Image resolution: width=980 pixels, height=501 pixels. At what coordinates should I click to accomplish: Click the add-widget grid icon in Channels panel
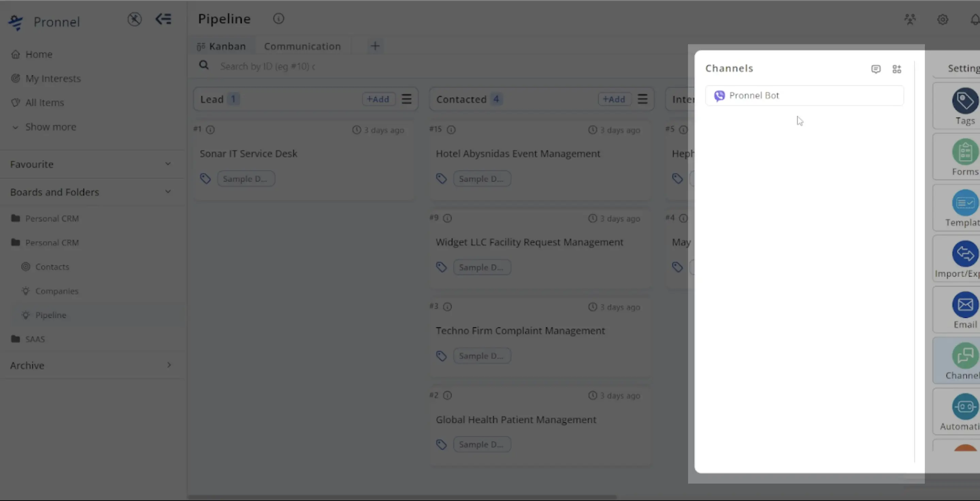[x=897, y=69]
